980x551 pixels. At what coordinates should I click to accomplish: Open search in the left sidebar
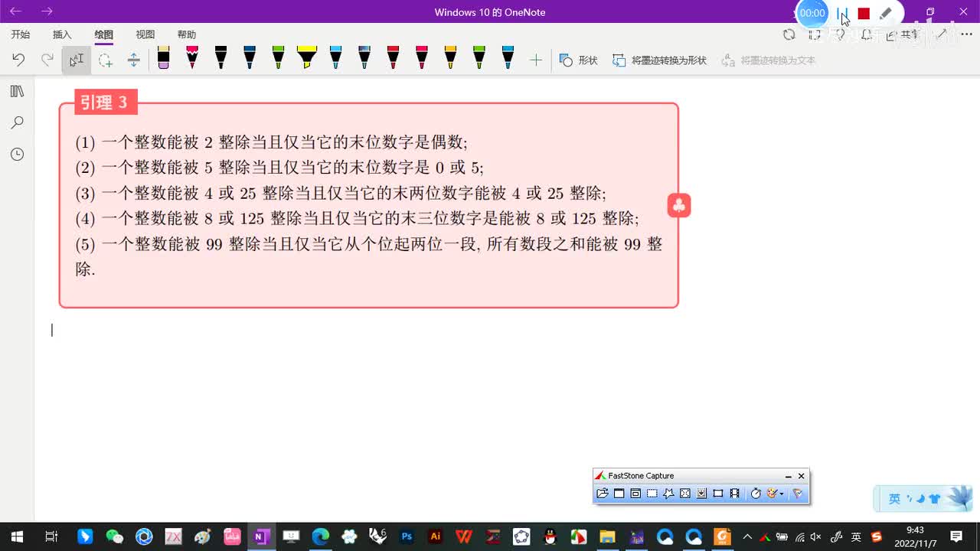[x=17, y=122]
